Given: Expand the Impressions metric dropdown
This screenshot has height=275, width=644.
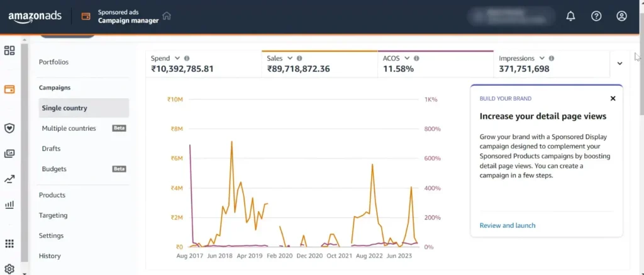Looking at the screenshot, I should pos(541,58).
